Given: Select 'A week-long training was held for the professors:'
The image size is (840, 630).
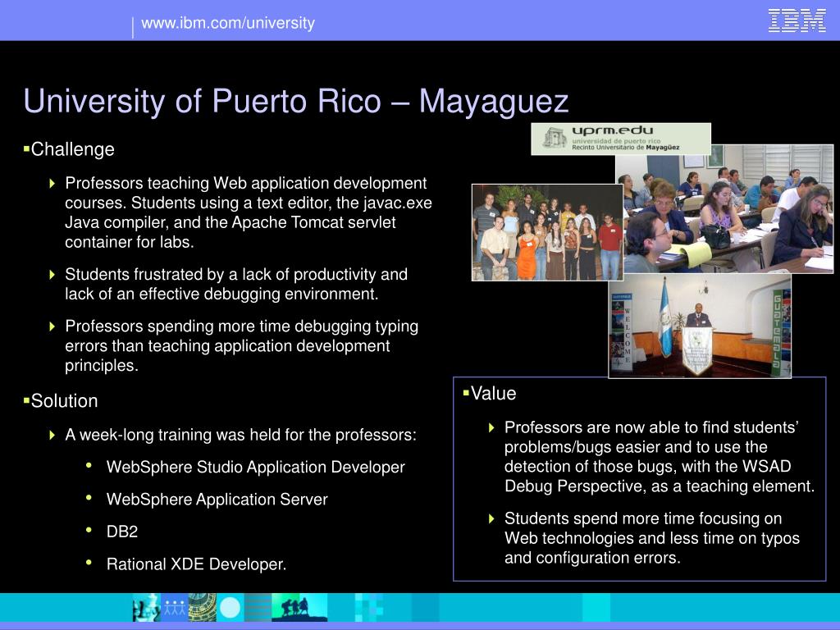Looking at the screenshot, I should 240,435.
